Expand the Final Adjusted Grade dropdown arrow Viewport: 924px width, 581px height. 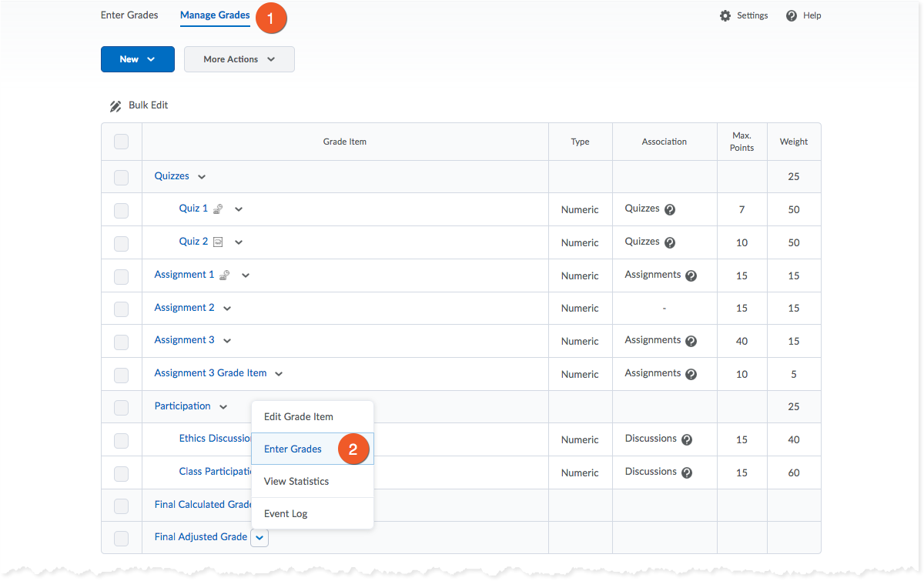[259, 538]
